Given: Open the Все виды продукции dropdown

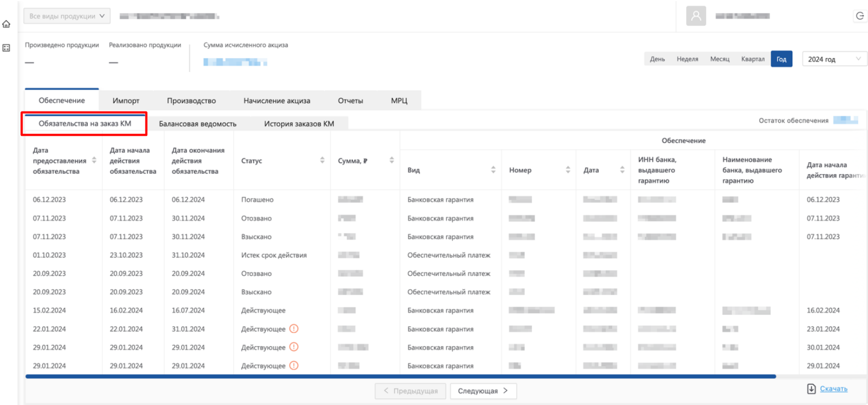Looking at the screenshot, I should coord(66,16).
